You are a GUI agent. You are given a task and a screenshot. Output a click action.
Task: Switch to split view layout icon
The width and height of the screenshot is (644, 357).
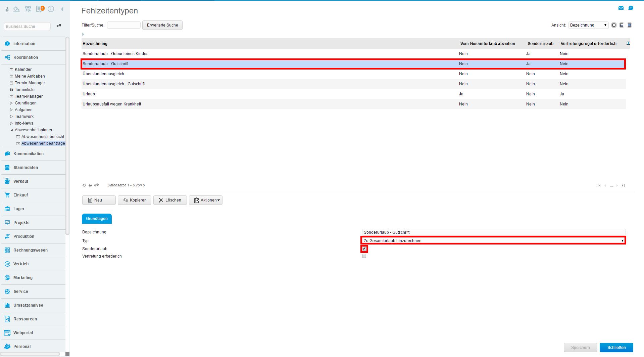(x=622, y=25)
